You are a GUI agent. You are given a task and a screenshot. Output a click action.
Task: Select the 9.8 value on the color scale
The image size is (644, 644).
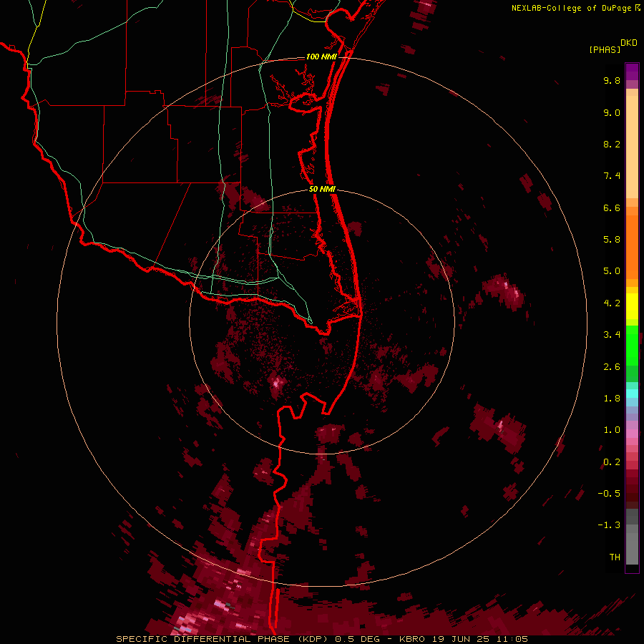tap(612, 80)
